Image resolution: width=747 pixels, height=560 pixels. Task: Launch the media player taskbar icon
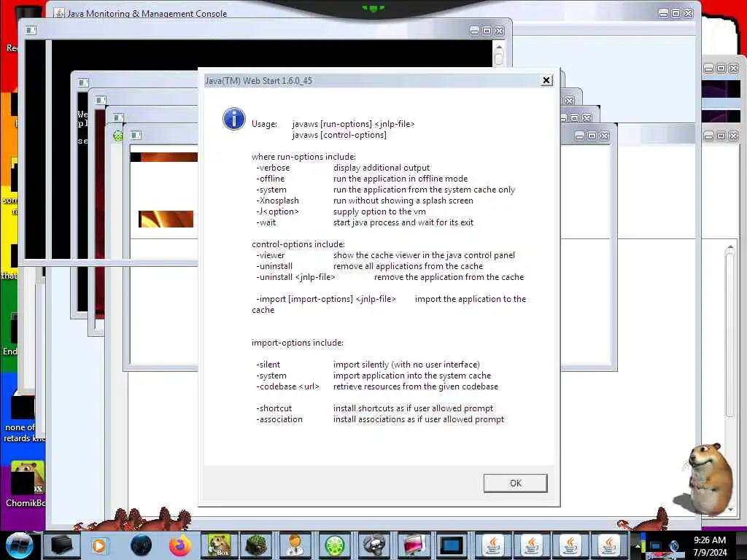(x=99, y=545)
